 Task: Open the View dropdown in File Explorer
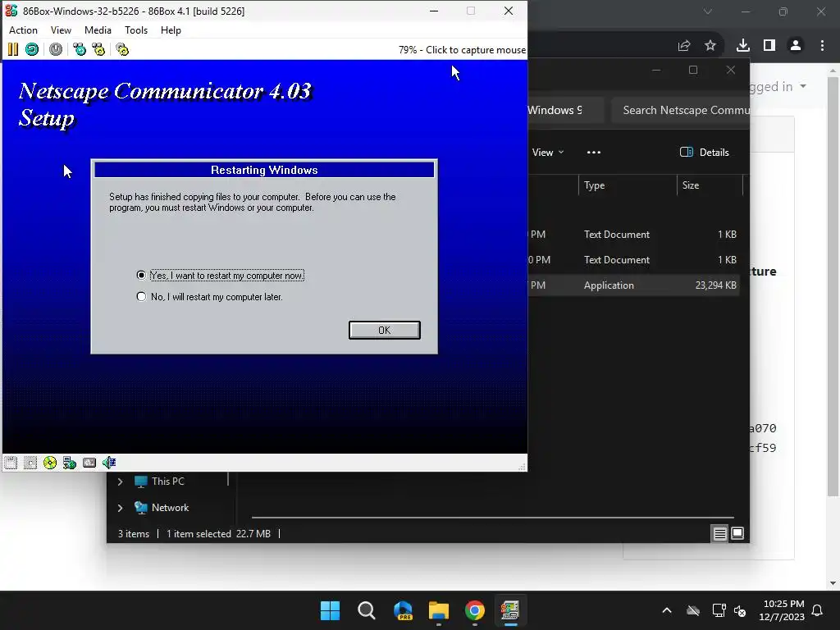click(547, 152)
